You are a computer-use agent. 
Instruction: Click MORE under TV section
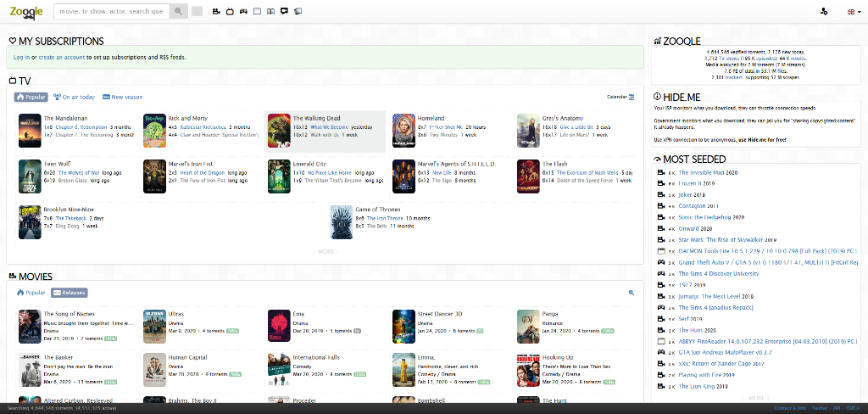325,252
